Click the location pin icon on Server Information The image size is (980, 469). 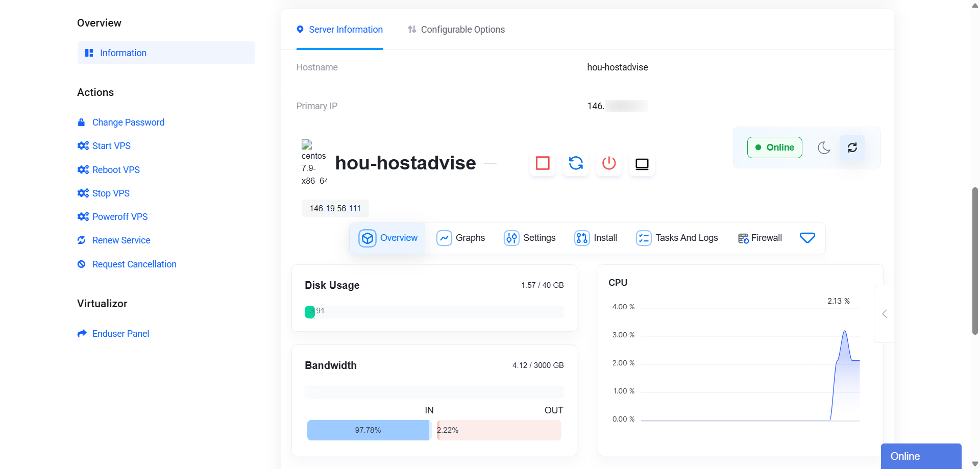[300, 30]
